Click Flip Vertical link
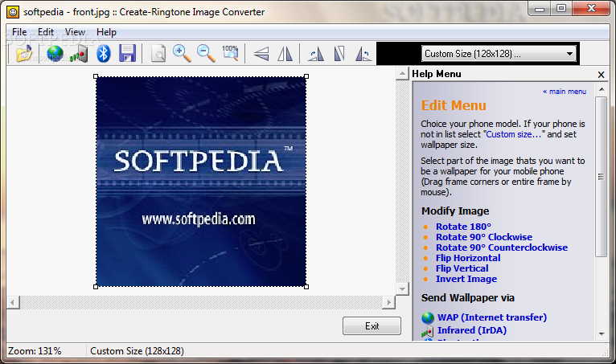Screen dimensions: 616x364 [x=462, y=268]
